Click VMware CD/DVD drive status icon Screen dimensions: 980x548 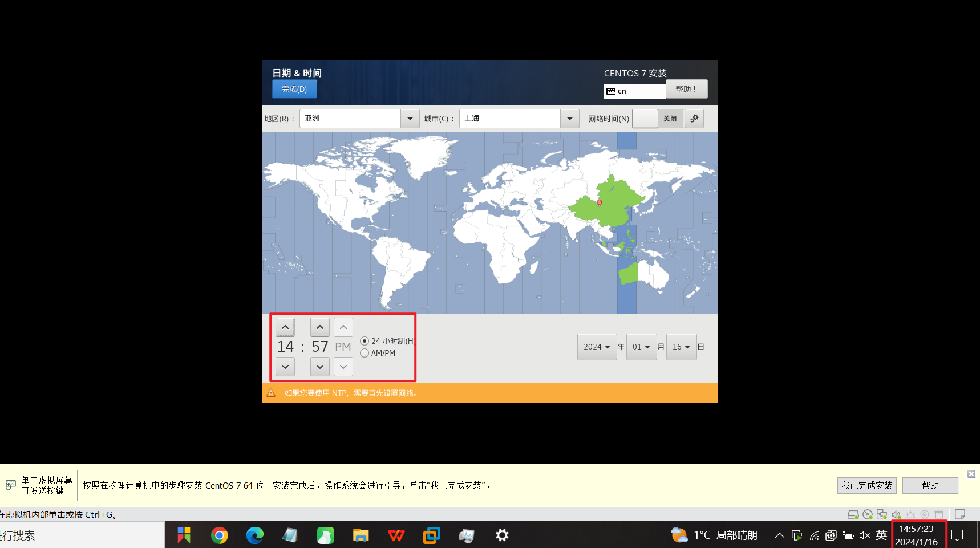868,514
